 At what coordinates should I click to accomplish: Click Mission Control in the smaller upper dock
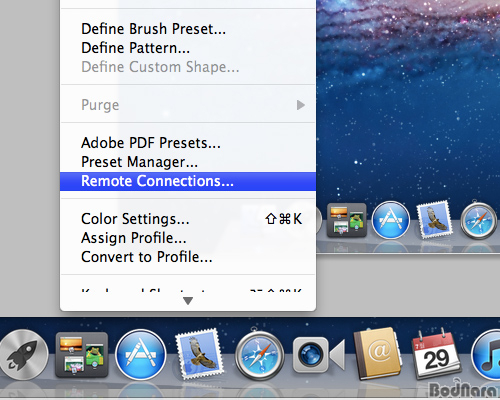coord(347,220)
